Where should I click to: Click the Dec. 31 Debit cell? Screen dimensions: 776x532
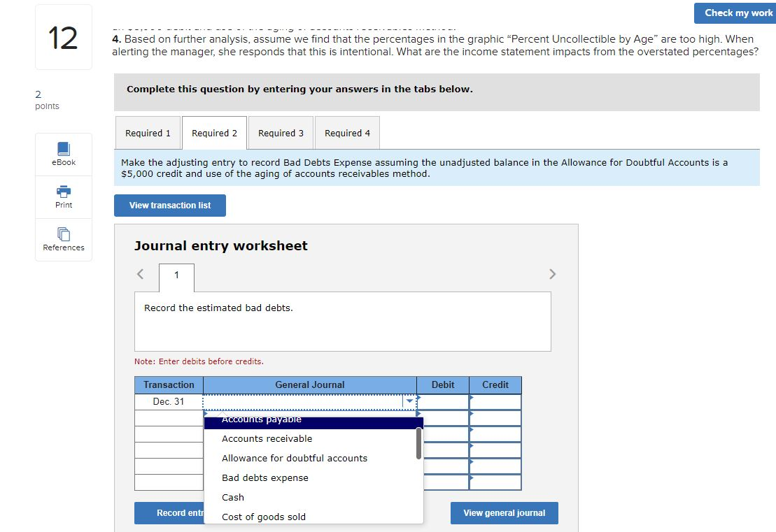443,401
